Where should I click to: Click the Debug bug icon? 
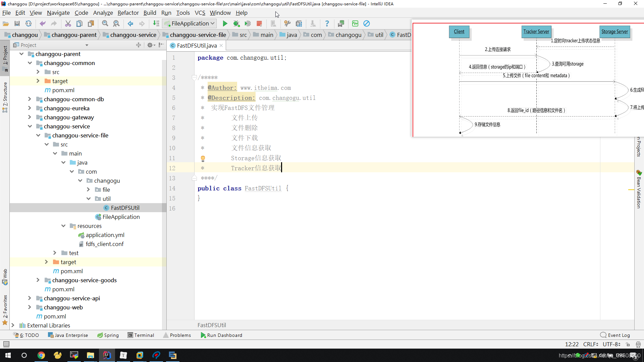point(236,24)
